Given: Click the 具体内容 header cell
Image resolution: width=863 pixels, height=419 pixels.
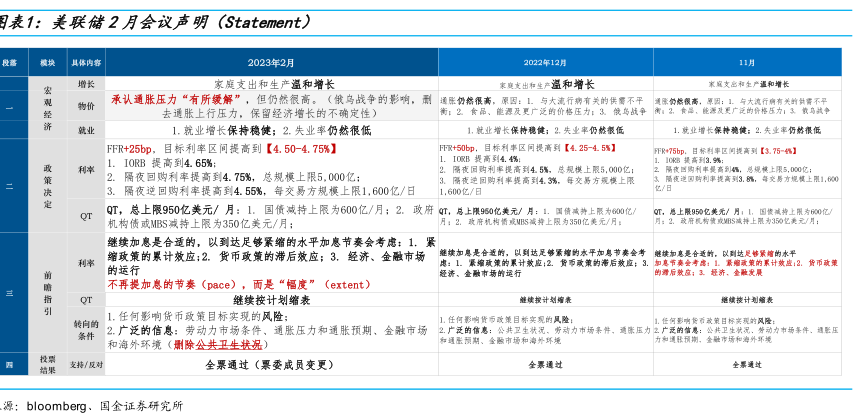Looking at the screenshot, I should (86, 62).
